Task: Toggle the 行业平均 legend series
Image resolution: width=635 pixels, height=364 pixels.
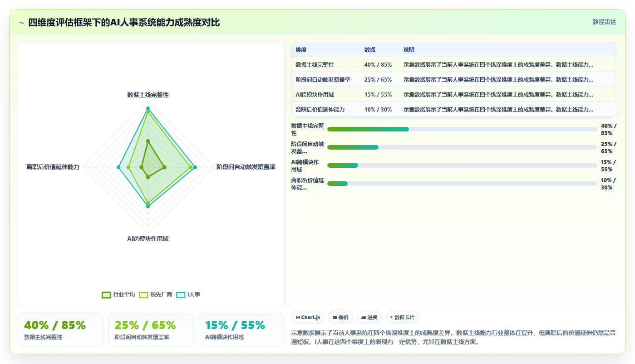Action: click(x=118, y=295)
